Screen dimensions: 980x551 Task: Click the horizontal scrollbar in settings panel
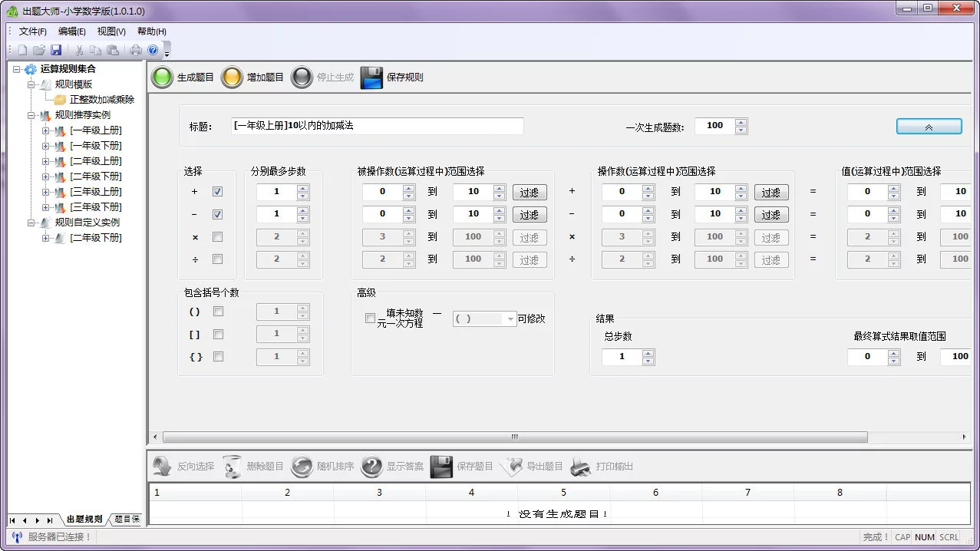click(515, 437)
